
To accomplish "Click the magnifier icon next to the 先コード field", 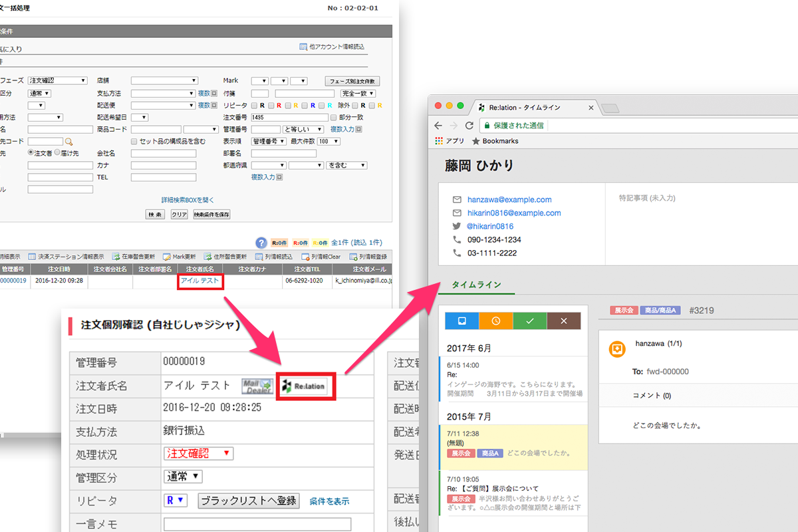I will [x=68, y=142].
